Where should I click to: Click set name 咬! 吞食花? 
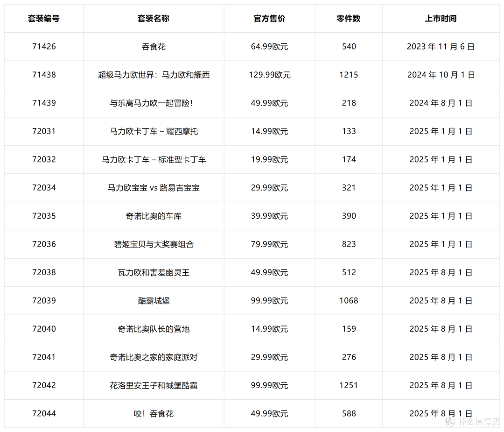[154, 414]
